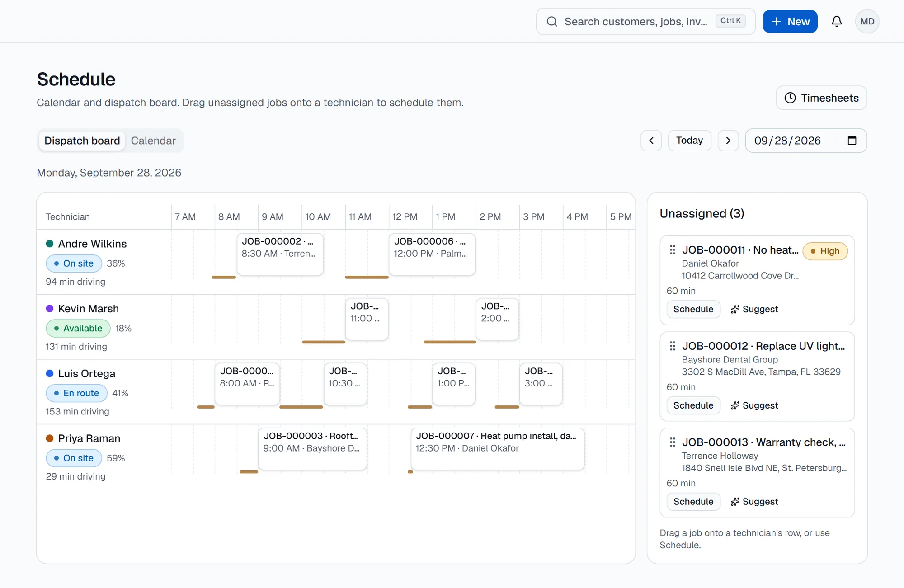904x588 pixels.
Task: Open Luis Ortega's 10:30 job
Action: (x=345, y=384)
